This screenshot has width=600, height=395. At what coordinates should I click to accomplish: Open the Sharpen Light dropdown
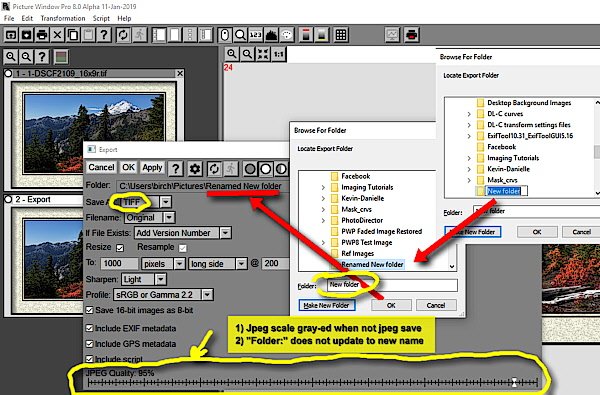(161, 279)
